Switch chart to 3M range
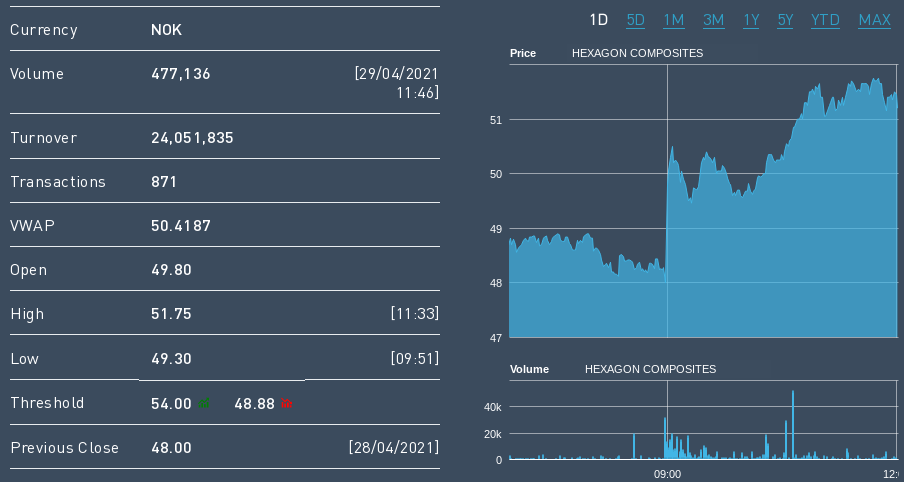 coord(713,20)
